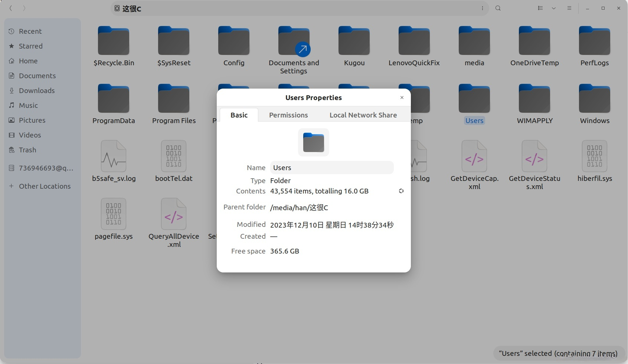Switch to the Permissions tab
The height and width of the screenshot is (364, 628).
pyautogui.click(x=288, y=115)
